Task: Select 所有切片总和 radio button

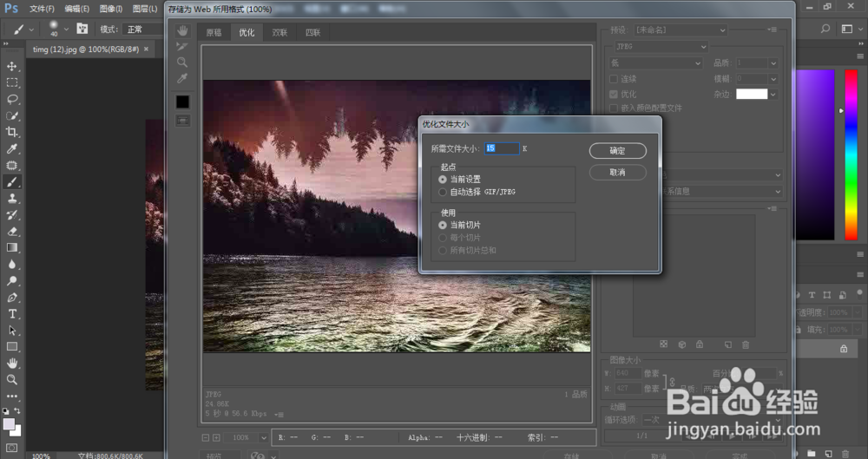Action: pos(443,251)
